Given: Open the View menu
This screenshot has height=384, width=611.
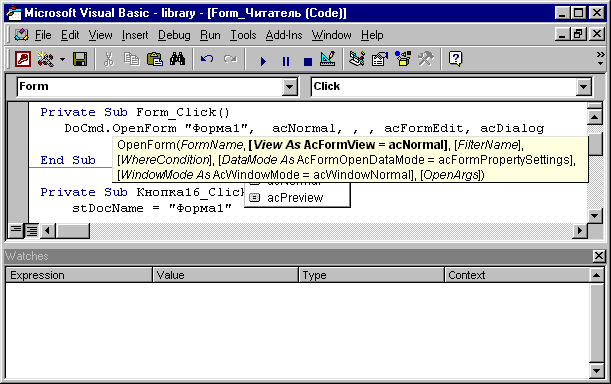Looking at the screenshot, I should click(100, 35).
